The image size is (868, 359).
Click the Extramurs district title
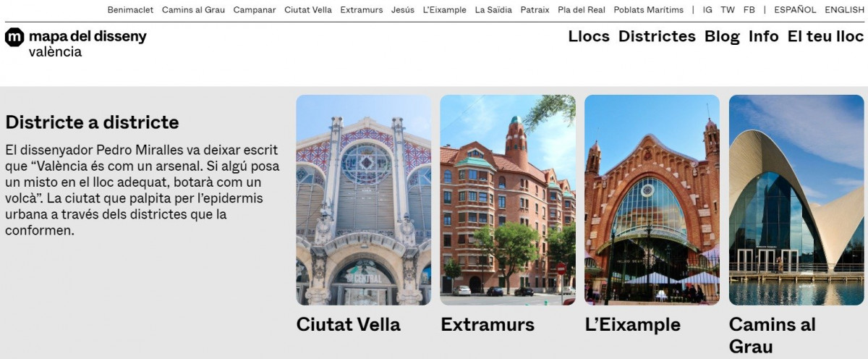tap(488, 324)
